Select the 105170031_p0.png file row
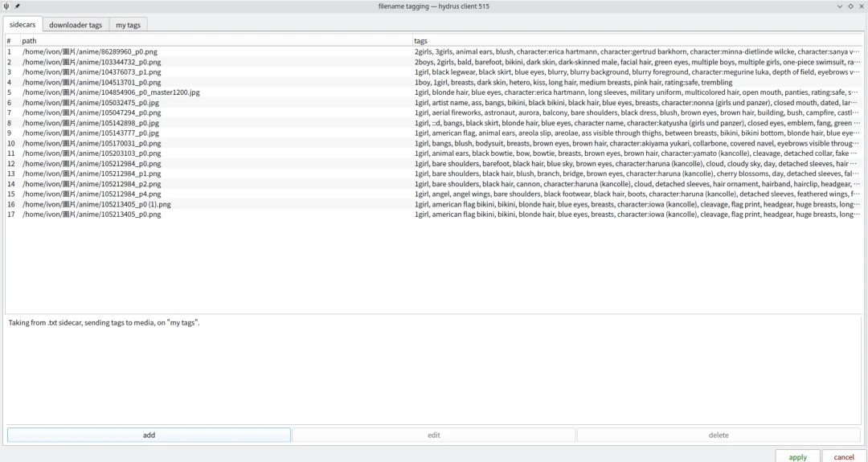868x462 pixels. tap(92, 143)
